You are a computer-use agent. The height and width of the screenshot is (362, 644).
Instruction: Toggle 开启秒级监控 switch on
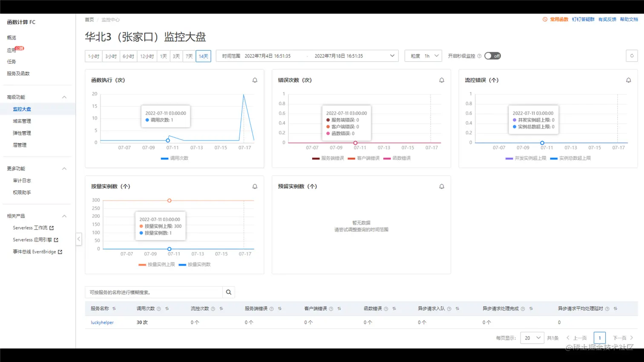pyautogui.click(x=492, y=56)
